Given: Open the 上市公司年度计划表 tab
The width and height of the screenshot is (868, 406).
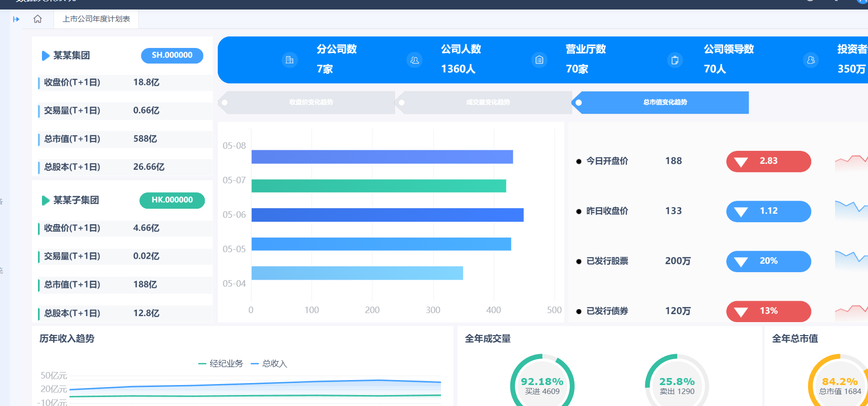Looking at the screenshot, I should click(96, 19).
